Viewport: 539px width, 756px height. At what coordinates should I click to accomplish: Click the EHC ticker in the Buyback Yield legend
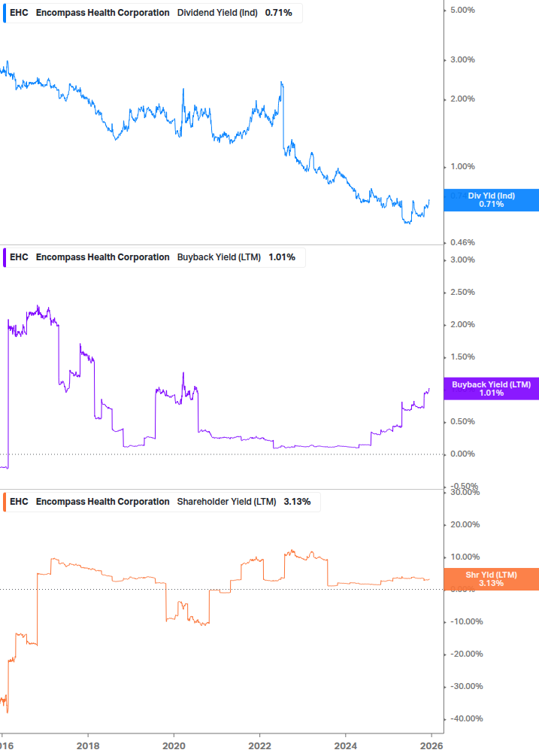(20, 257)
